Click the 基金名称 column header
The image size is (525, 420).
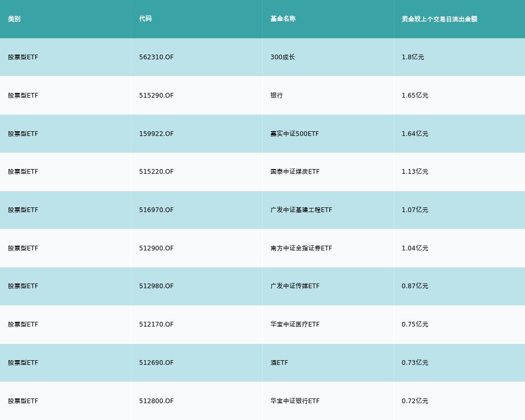[x=283, y=19]
